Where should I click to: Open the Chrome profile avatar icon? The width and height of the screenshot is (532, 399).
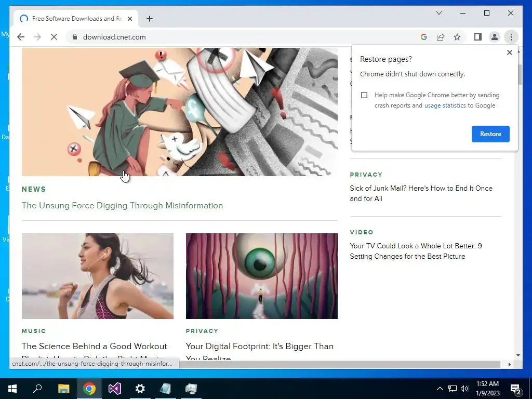pos(495,37)
